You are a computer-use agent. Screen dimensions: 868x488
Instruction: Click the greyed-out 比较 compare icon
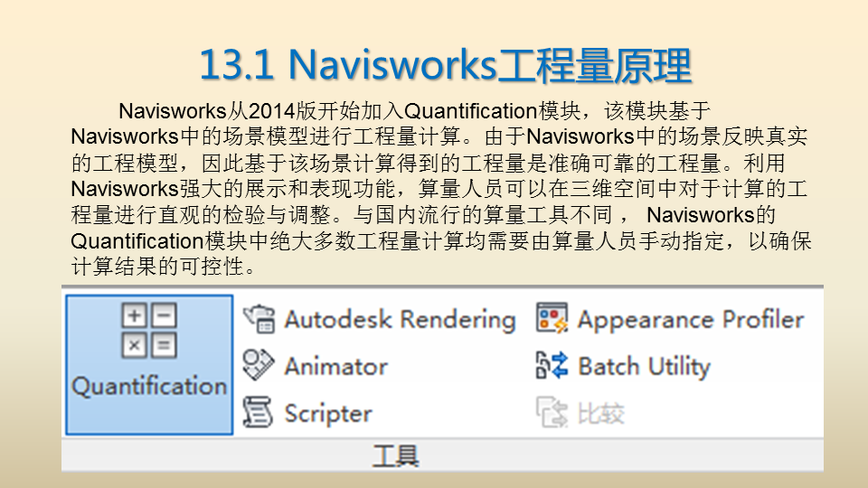click(552, 414)
